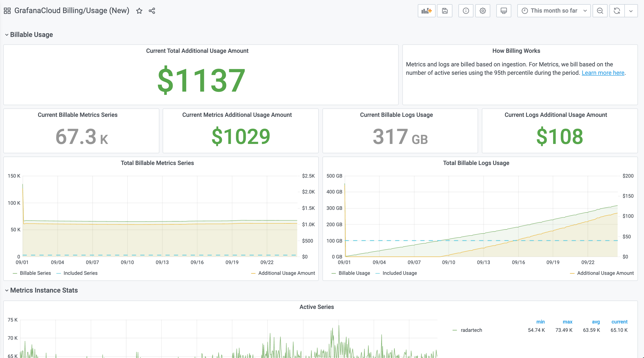Cycle view mode with monitor icon
Screen dimensions: 644x358
[504, 11]
